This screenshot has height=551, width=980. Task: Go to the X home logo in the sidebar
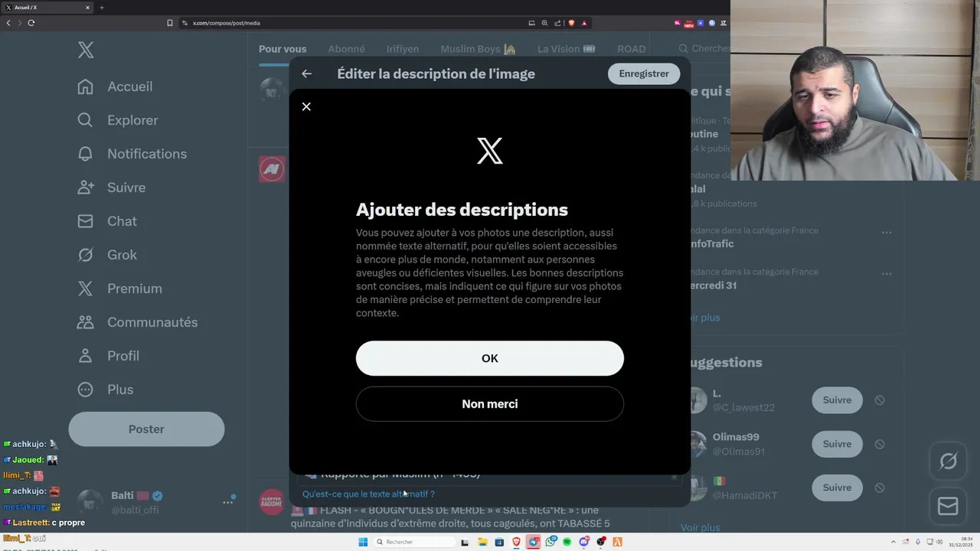pyautogui.click(x=86, y=51)
